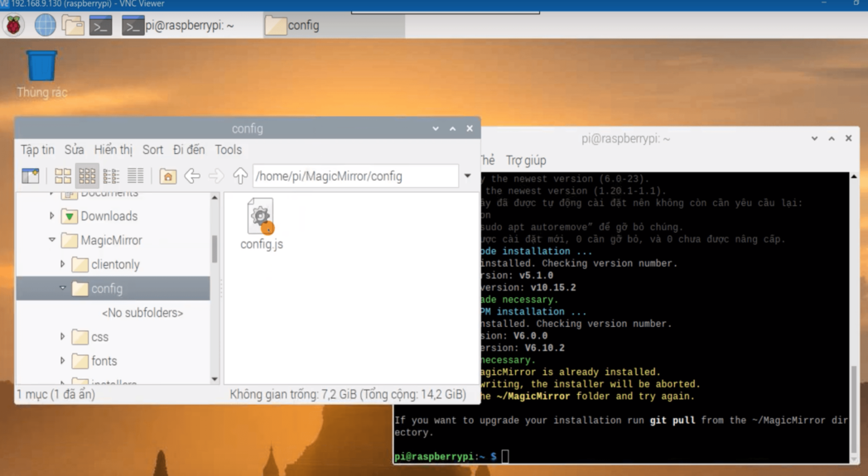Click the home folder toolbar button
This screenshot has width=868, height=476.
pos(167,175)
